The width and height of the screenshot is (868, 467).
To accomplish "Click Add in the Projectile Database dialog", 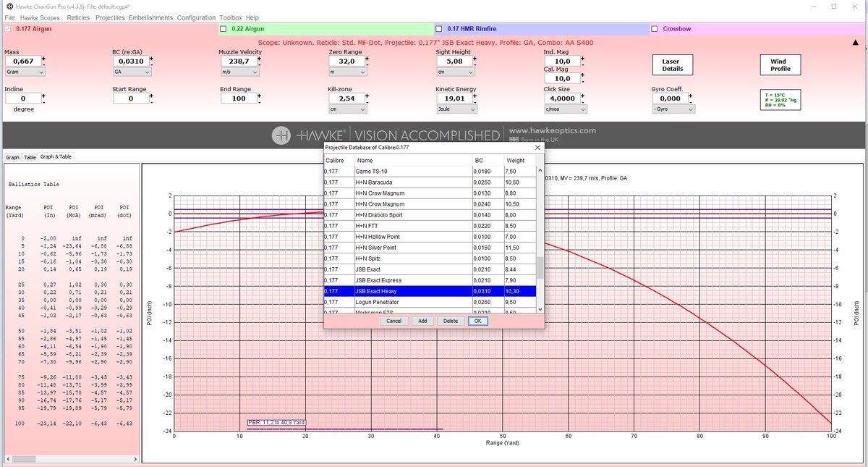I will 422,321.
